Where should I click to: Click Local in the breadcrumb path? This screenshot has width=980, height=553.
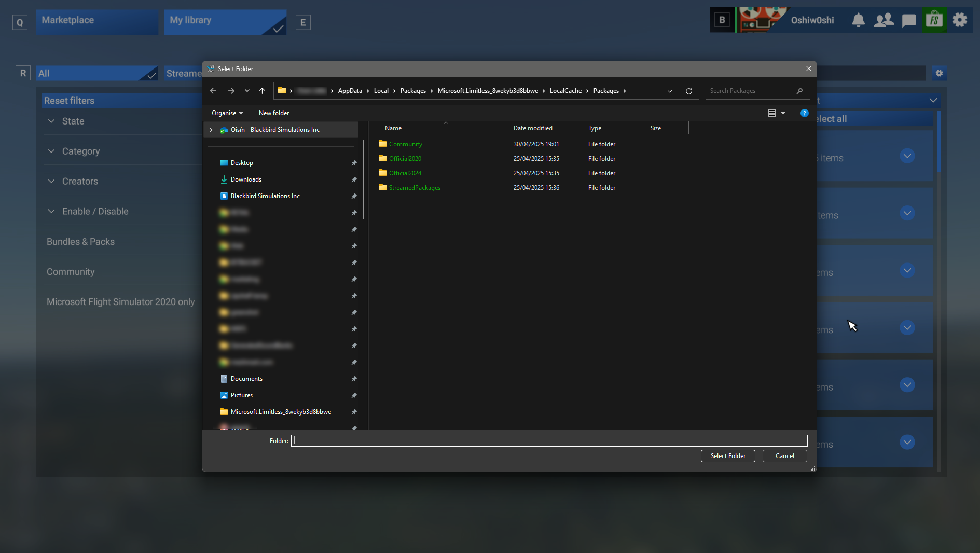[381, 91]
